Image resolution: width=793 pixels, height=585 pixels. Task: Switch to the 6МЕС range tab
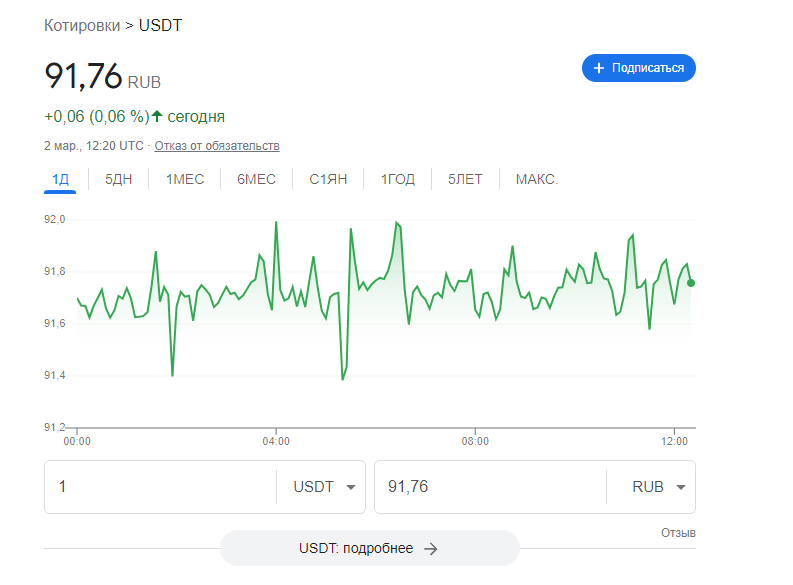(256, 179)
